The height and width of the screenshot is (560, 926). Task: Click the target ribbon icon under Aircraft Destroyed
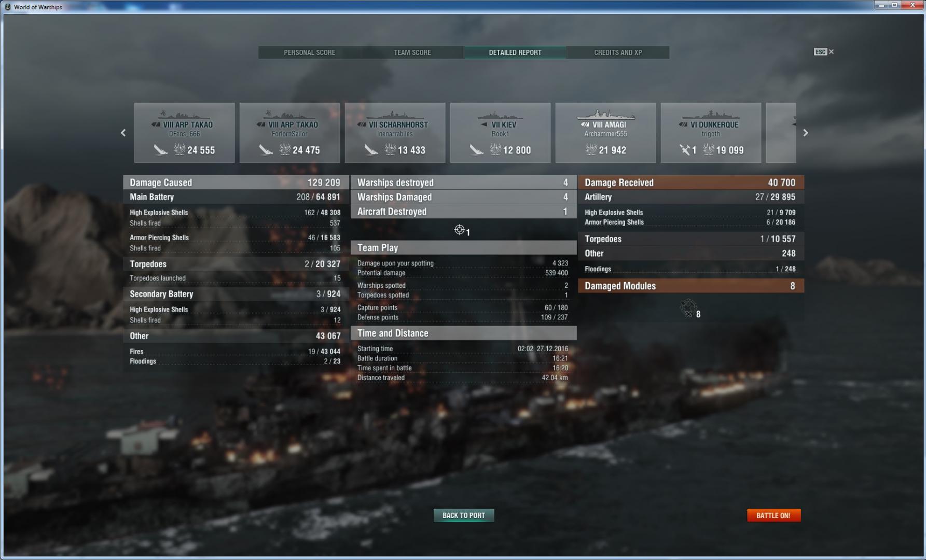pyautogui.click(x=459, y=230)
